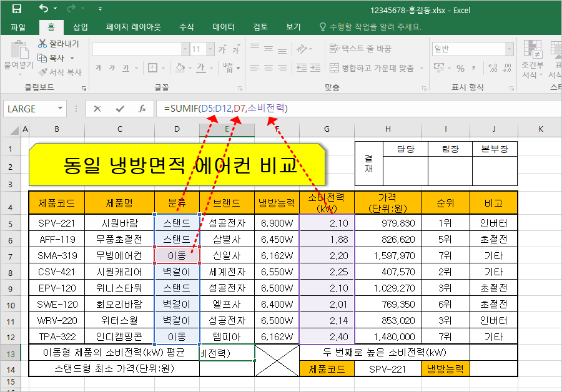Click the fill color bucket icon

click(x=180, y=67)
